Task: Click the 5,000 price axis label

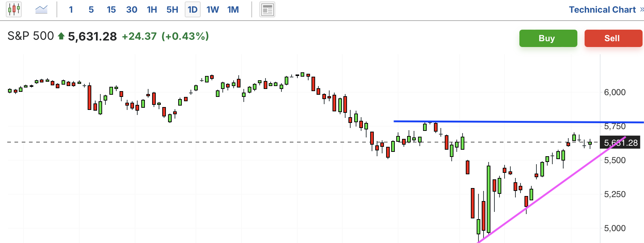Action: pyautogui.click(x=615, y=228)
